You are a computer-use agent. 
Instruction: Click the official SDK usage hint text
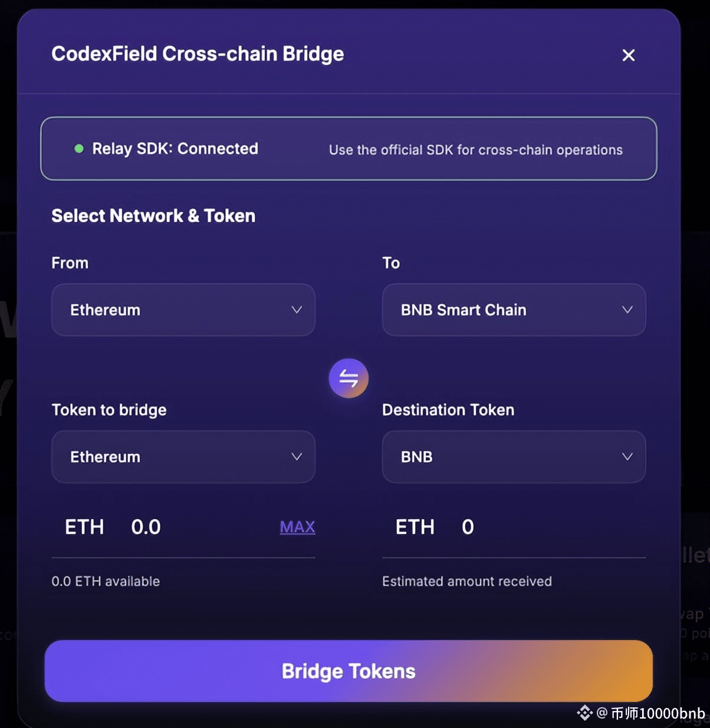(x=475, y=150)
